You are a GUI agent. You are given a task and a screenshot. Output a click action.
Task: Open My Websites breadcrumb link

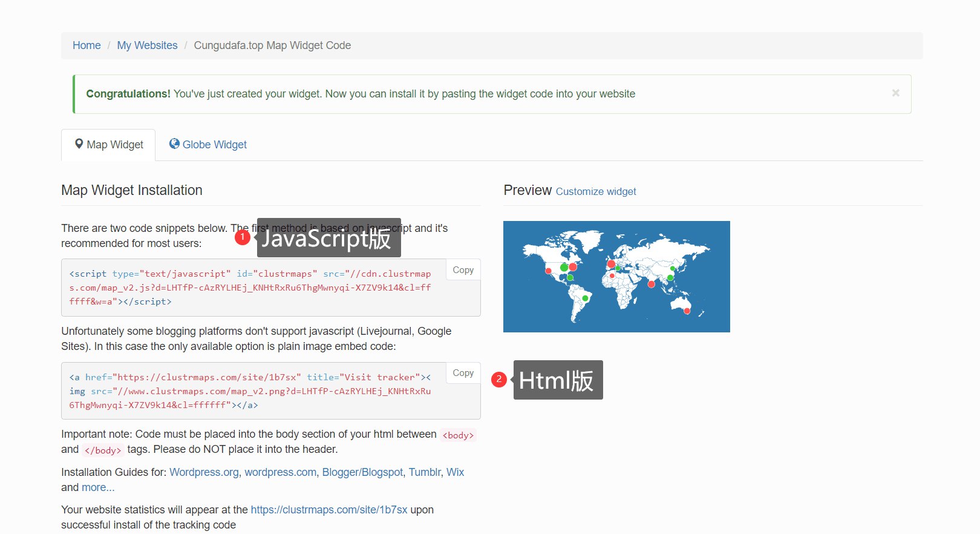point(147,45)
